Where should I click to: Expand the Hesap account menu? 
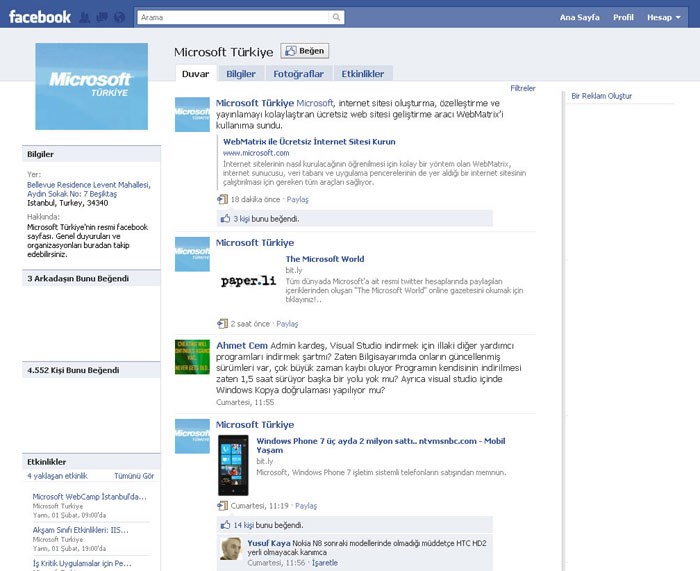click(x=662, y=18)
